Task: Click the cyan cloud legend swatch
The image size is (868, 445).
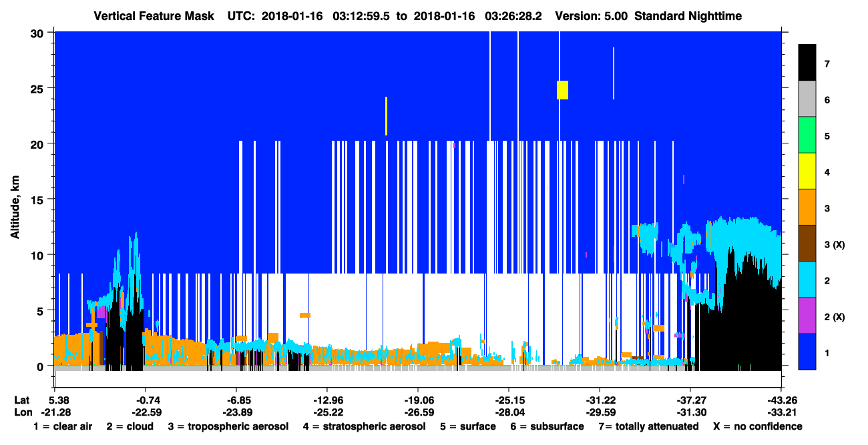Action: click(x=807, y=280)
